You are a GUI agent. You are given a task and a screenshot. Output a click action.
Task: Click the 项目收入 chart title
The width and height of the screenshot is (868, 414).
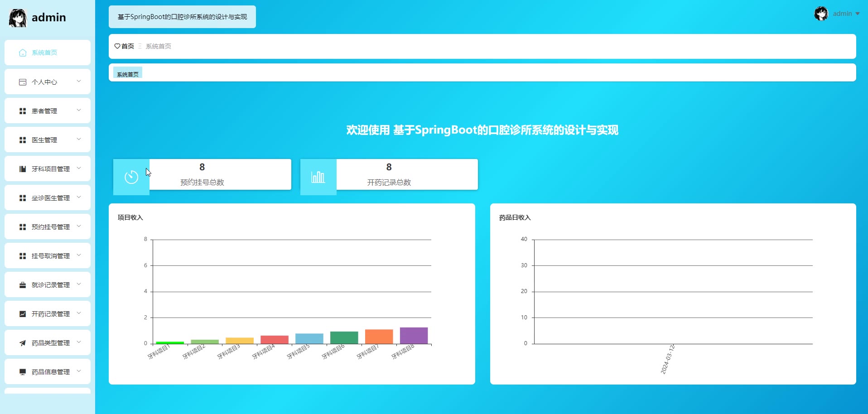(x=130, y=217)
